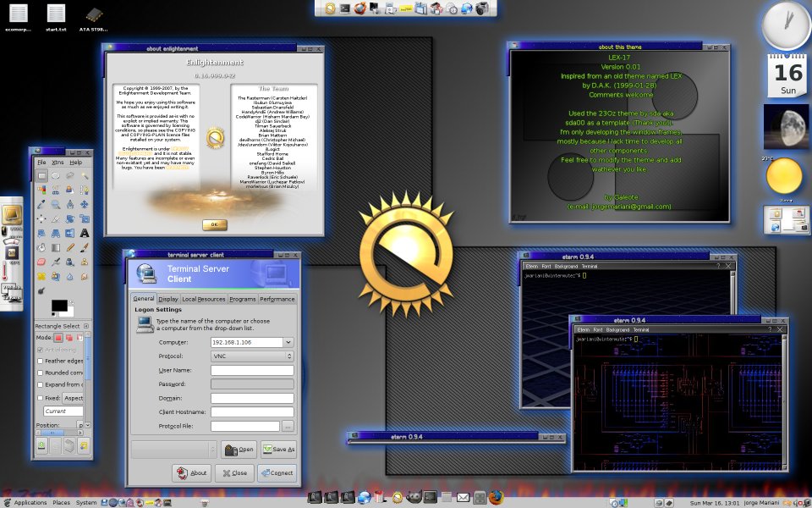Select the Airbrush tool

tap(56, 262)
